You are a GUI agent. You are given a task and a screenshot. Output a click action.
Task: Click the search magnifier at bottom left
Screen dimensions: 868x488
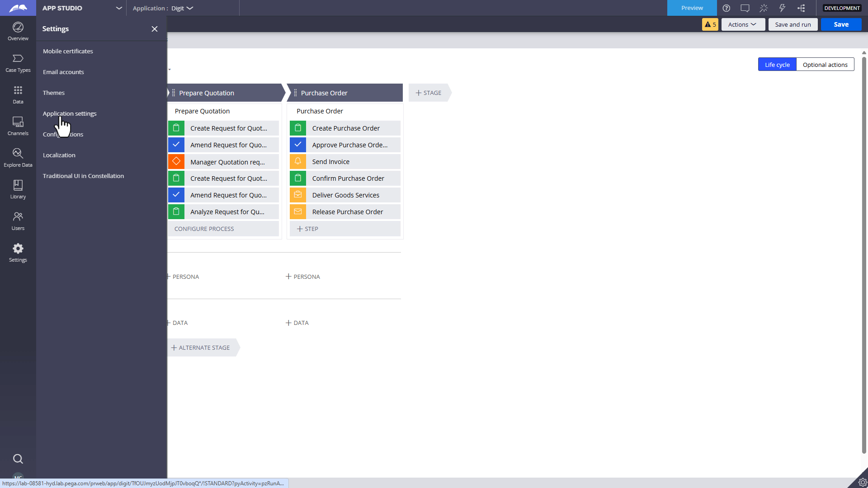pos(18,459)
